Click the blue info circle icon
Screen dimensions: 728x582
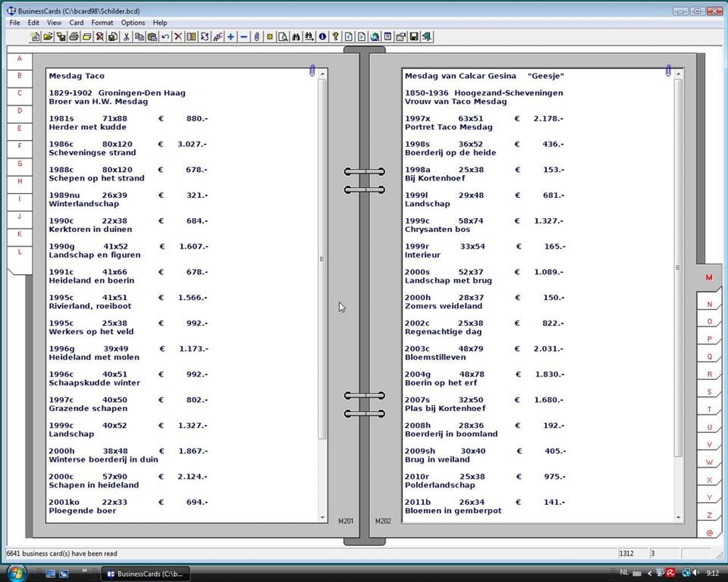[x=323, y=37]
